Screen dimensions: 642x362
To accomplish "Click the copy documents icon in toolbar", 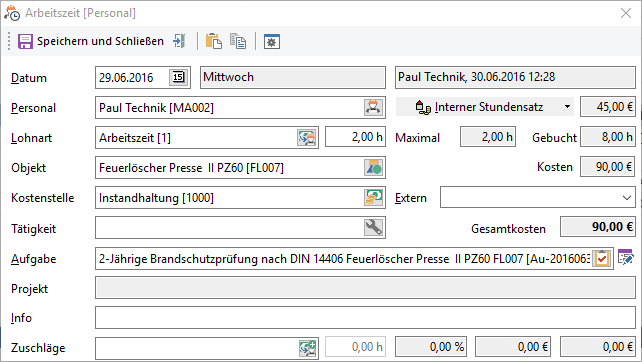I will pos(238,41).
